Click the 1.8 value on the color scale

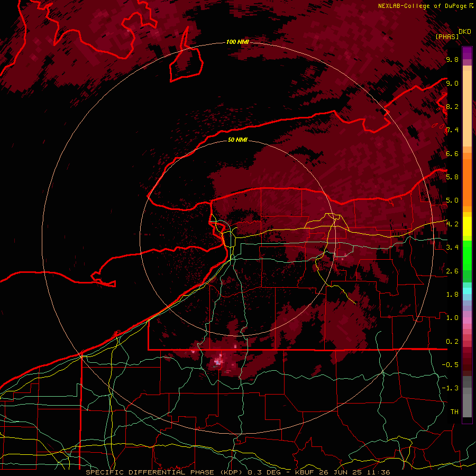tap(452, 295)
